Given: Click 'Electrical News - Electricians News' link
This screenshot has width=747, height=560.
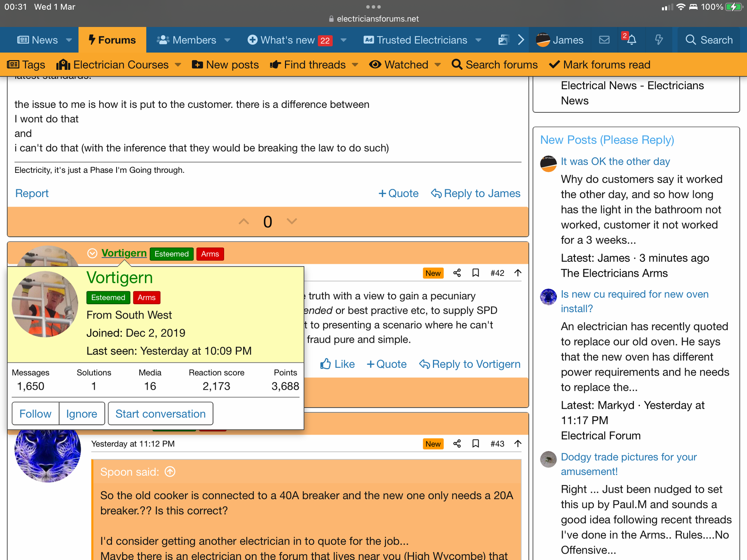Looking at the screenshot, I should pyautogui.click(x=632, y=93).
